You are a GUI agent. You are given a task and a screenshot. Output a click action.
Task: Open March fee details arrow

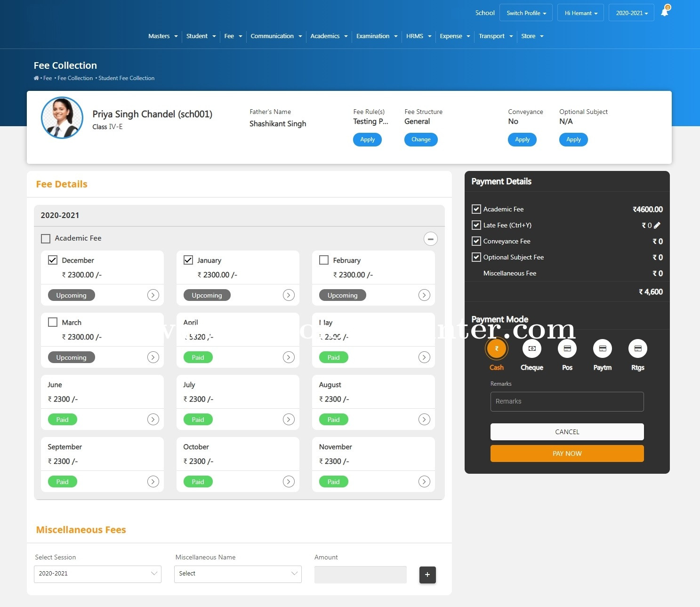(x=153, y=357)
